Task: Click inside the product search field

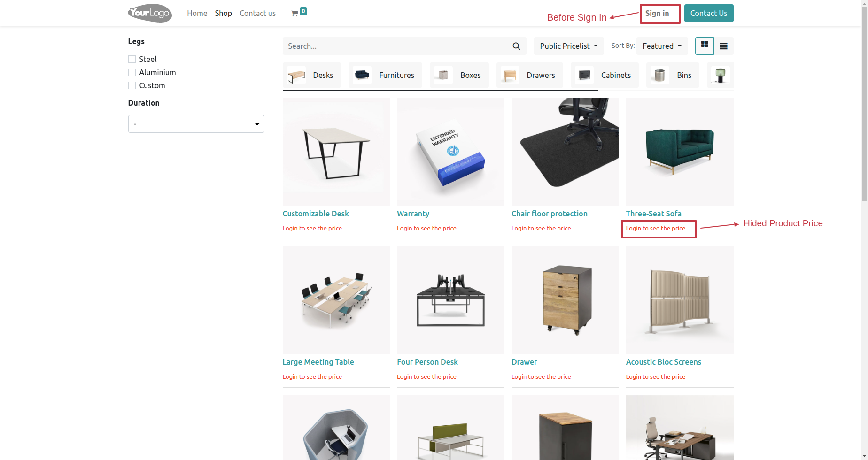Action: point(395,46)
